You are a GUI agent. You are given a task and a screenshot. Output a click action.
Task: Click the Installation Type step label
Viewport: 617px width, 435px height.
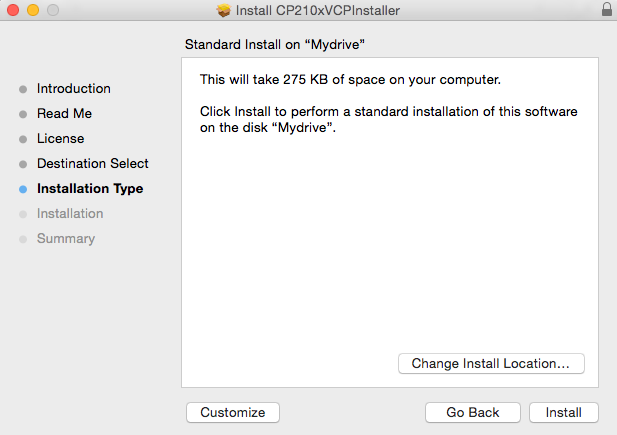coord(89,189)
